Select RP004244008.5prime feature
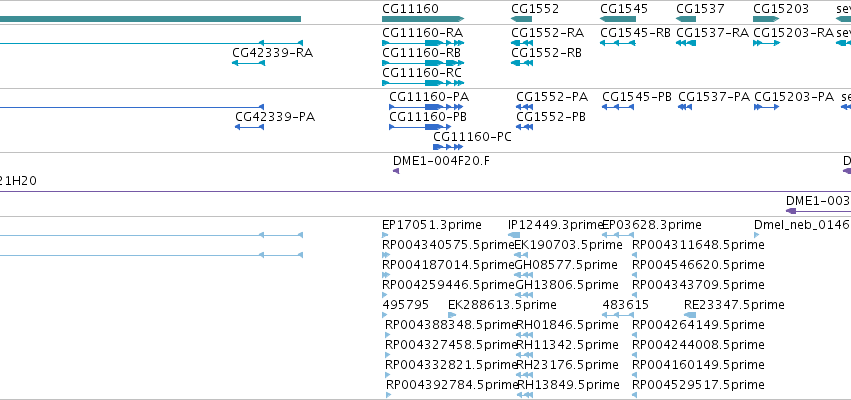Viewport: 851px width, 400px height. pyautogui.click(x=698, y=346)
